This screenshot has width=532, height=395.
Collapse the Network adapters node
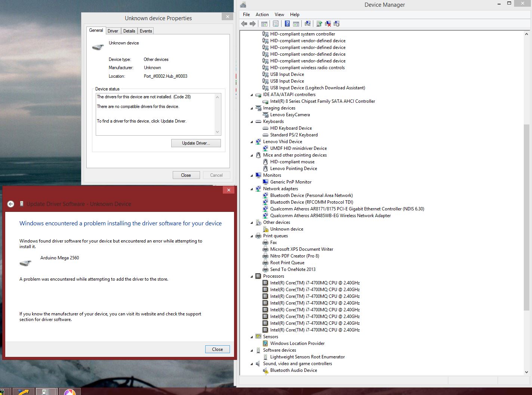pos(252,189)
